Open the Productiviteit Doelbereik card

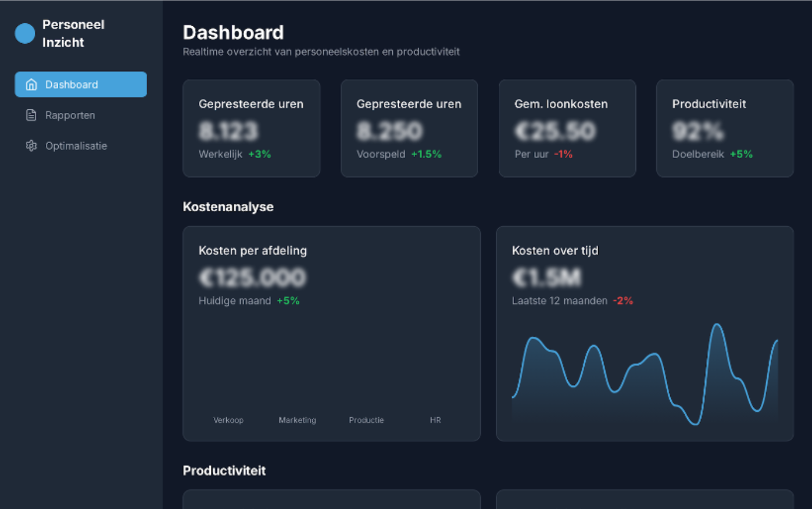click(724, 128)
